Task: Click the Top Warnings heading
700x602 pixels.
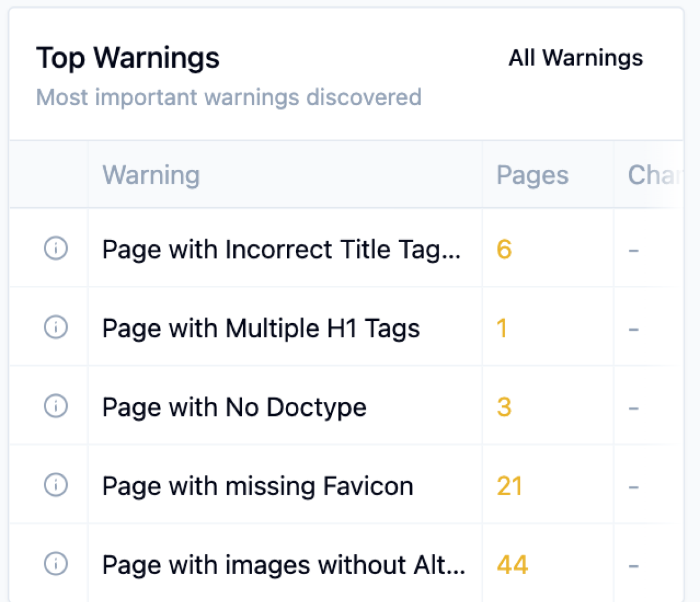Action: point(128,58)
